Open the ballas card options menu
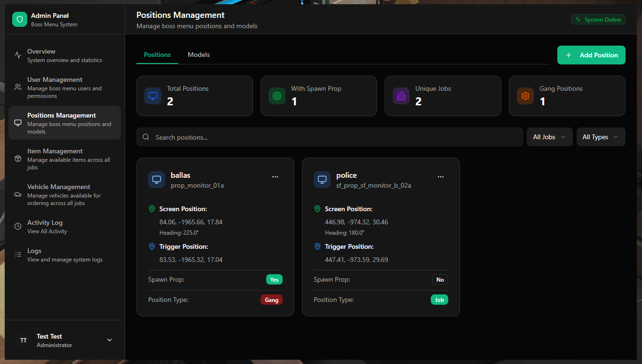The width and height of the screenshot is (642, 364). (x=275, y=176)
